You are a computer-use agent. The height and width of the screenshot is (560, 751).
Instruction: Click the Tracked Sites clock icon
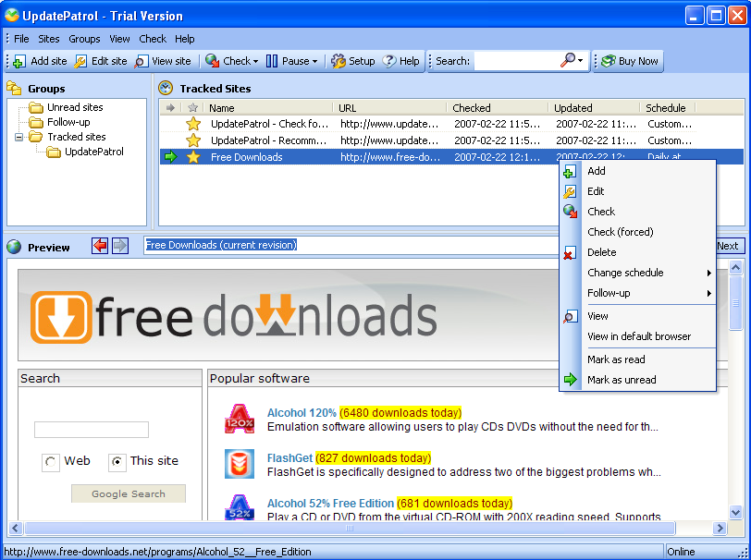point(166,88)
